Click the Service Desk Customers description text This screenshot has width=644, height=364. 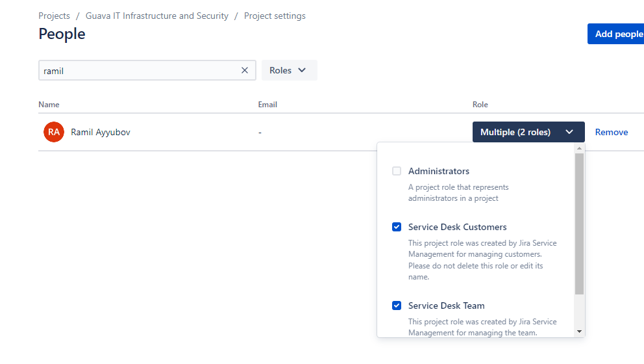tap(482, 260)
